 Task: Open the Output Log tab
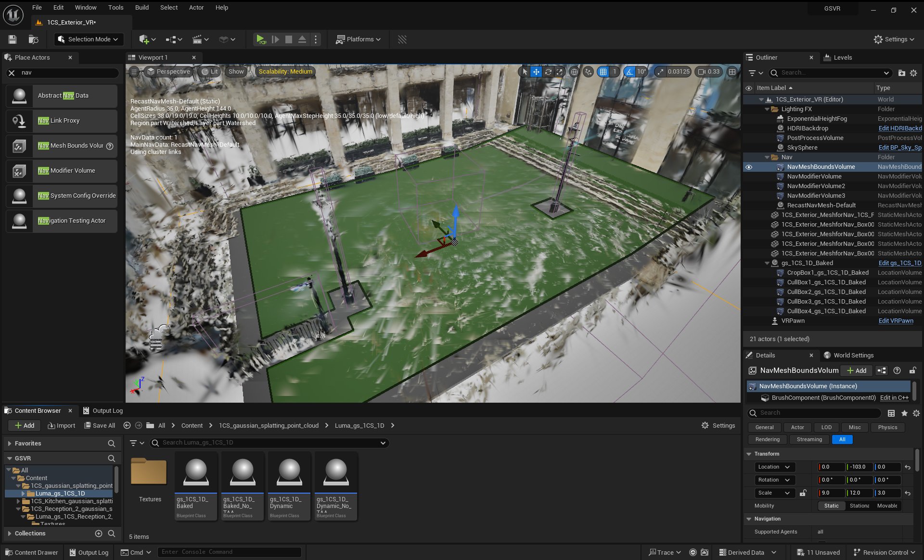[103, 411]
